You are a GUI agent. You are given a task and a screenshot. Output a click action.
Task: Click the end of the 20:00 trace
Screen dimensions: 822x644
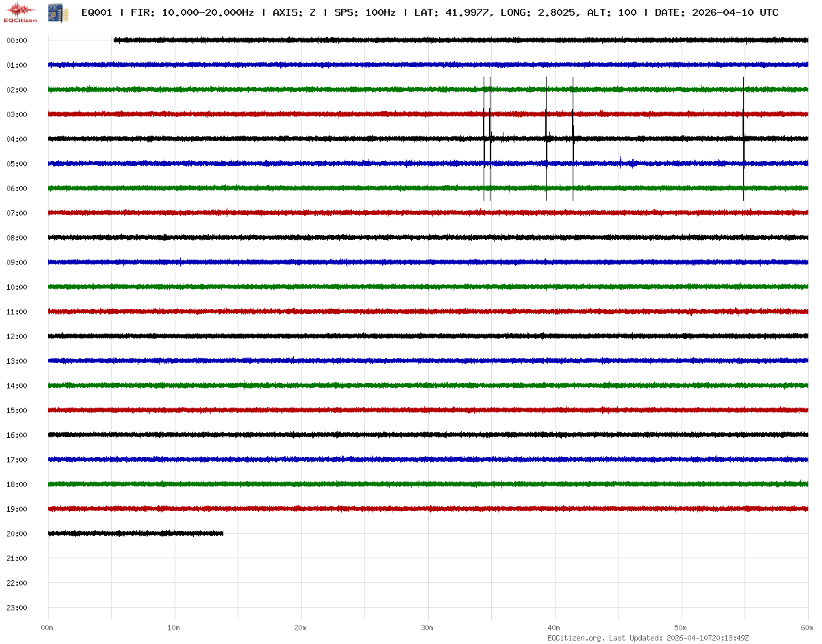click(223, 533)
